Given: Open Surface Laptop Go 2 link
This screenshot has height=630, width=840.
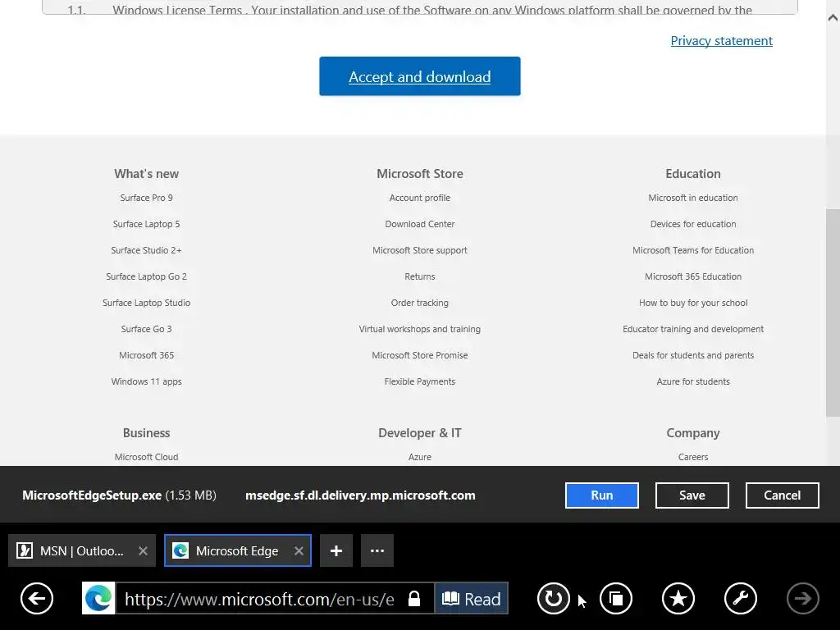Looking at the screenshot, I should point(146,276).
